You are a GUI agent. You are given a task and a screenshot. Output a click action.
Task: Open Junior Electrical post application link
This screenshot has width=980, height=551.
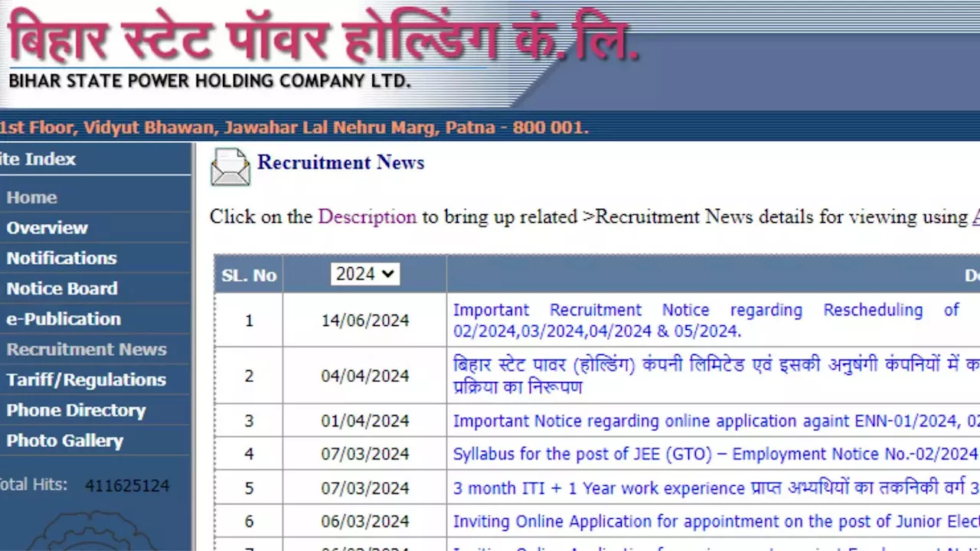[x=716, y=521]
